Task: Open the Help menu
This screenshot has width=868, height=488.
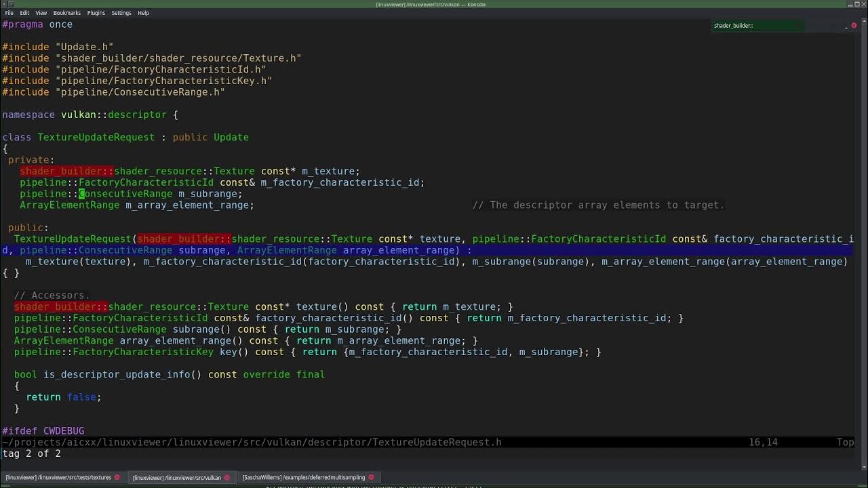Action: coord(143,13)
